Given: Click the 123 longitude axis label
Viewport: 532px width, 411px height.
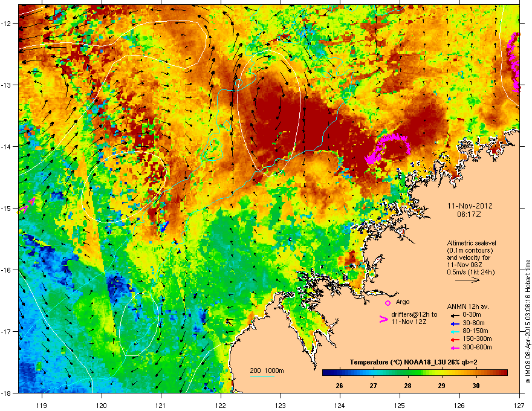Looking at the screenshot, I should point(281,405).
